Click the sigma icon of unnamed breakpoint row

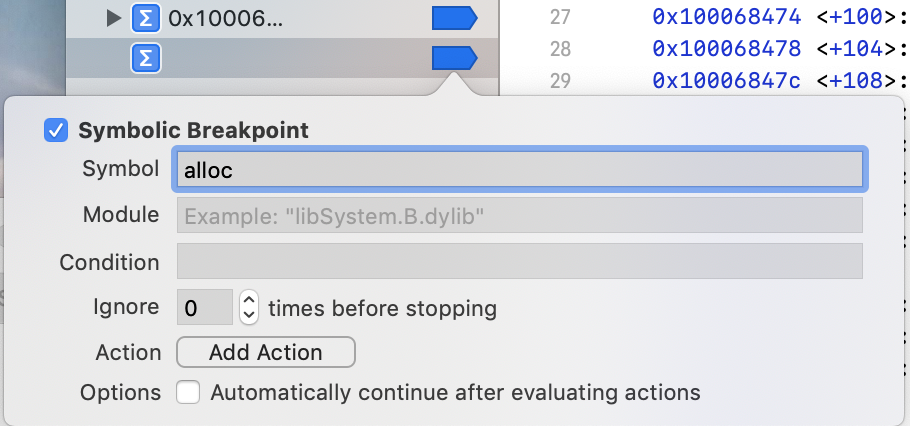pyautogui.click(x=146, y=58)
